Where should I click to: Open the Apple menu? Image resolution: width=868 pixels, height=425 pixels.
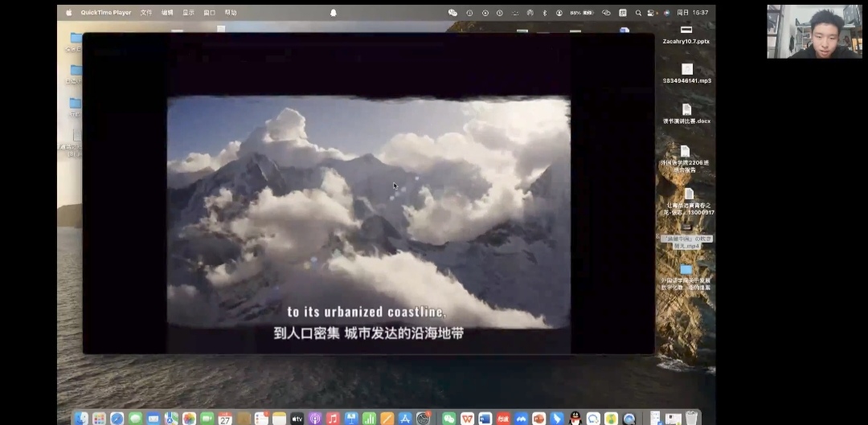[x=68, y=13]
